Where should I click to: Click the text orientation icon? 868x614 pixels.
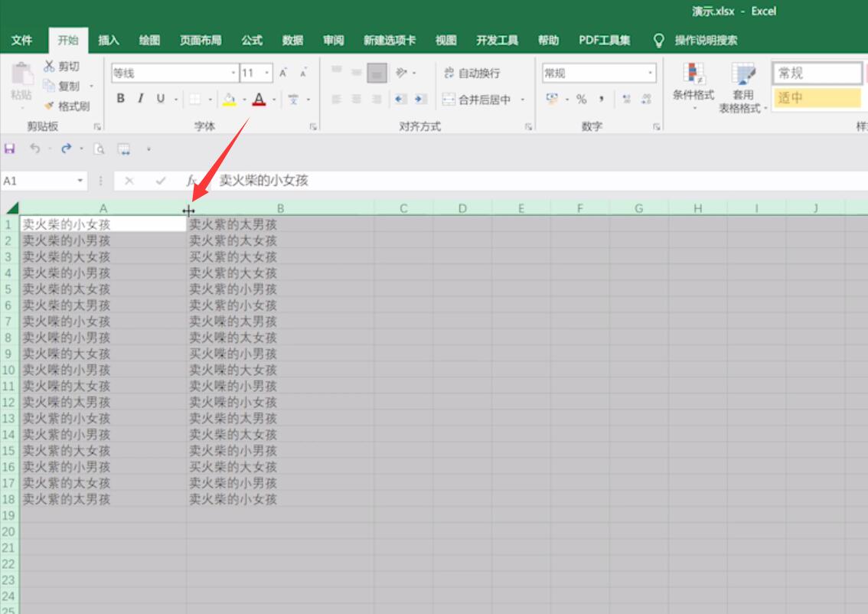402,73
